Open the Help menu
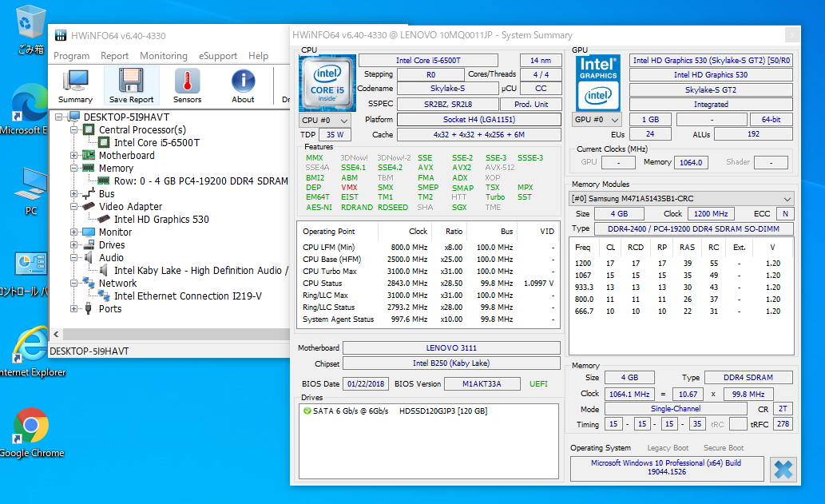The height and width of the screenshot is (504, 825). [x=258, y=56]
